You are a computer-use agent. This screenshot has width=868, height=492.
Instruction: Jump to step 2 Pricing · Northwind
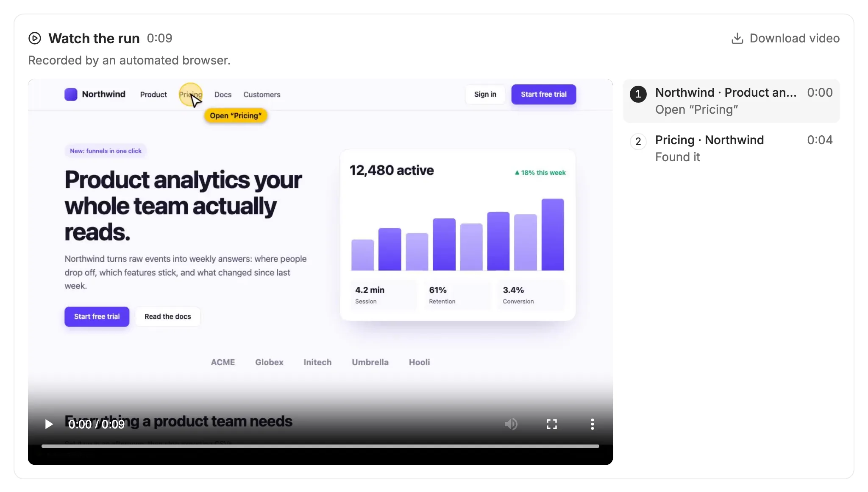click(731, 148)
